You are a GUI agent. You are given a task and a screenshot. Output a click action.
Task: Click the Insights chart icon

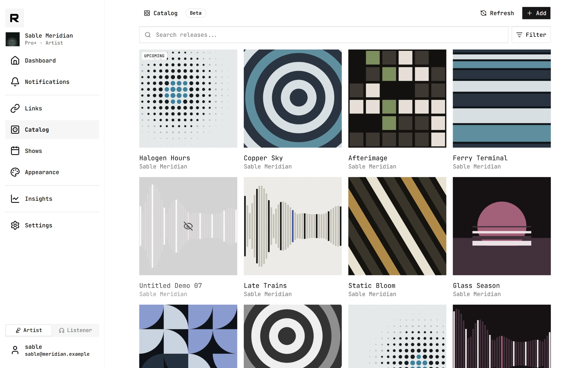15,198
